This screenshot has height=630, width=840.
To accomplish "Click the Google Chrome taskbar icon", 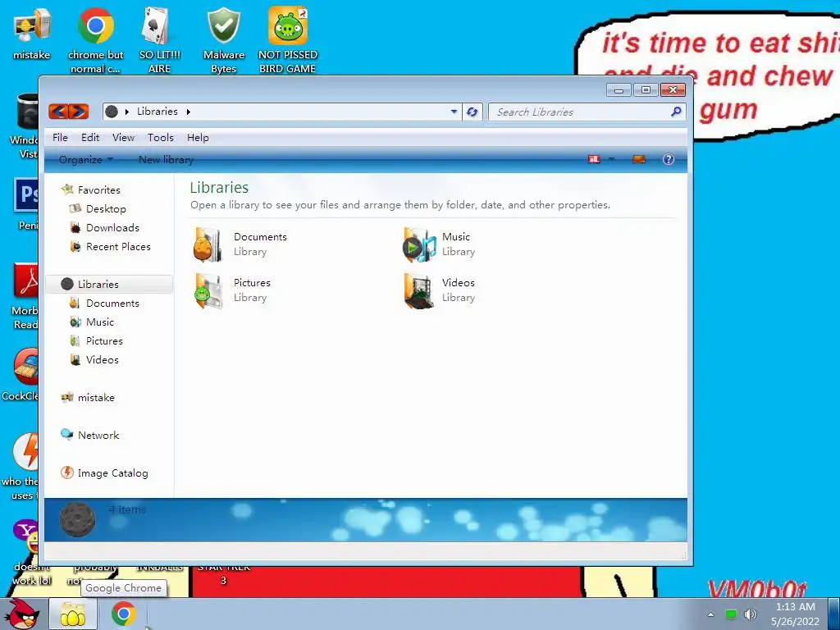I will click(123, 614).
